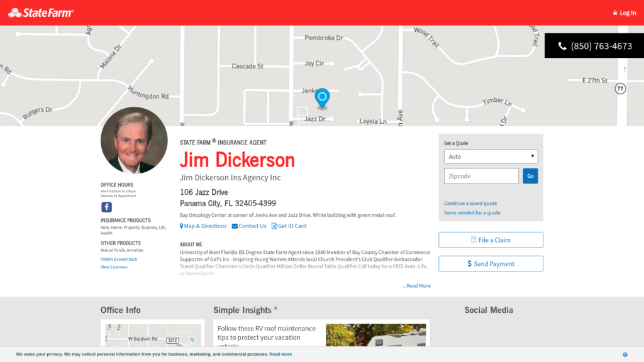Click the View Licenses link

[114, 267]
